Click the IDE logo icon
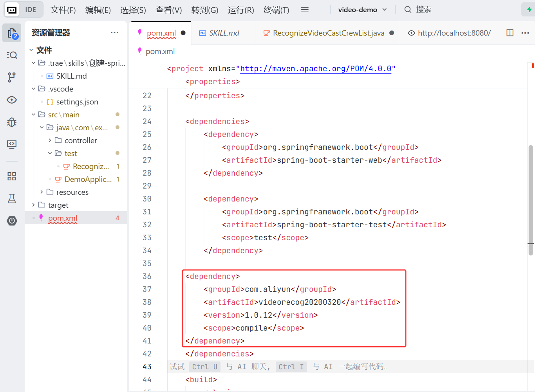This screenshot has width=535, height=392. [12, 10]
